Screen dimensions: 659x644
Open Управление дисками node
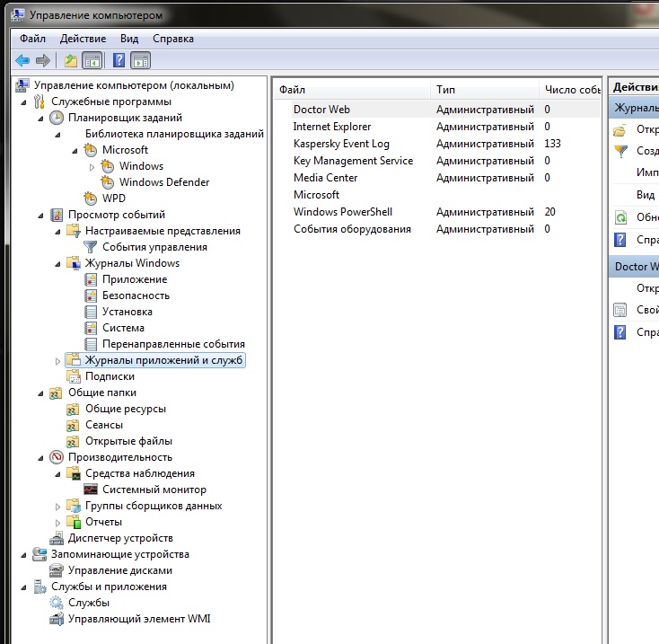click(119, 570)
